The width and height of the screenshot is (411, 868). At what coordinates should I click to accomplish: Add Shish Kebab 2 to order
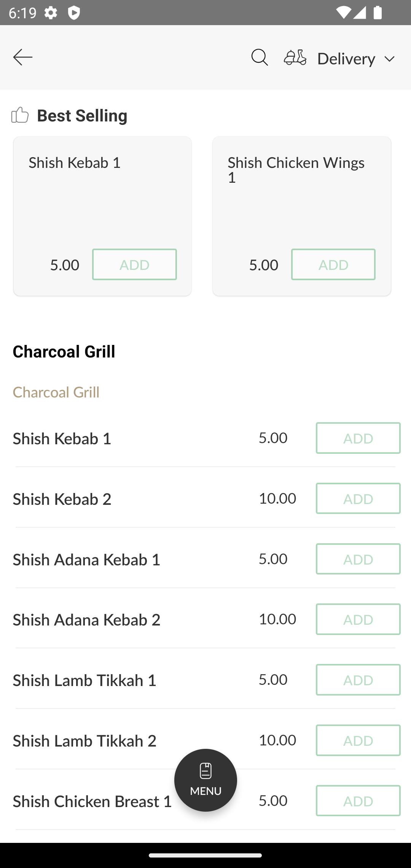[x=358, y=499]
